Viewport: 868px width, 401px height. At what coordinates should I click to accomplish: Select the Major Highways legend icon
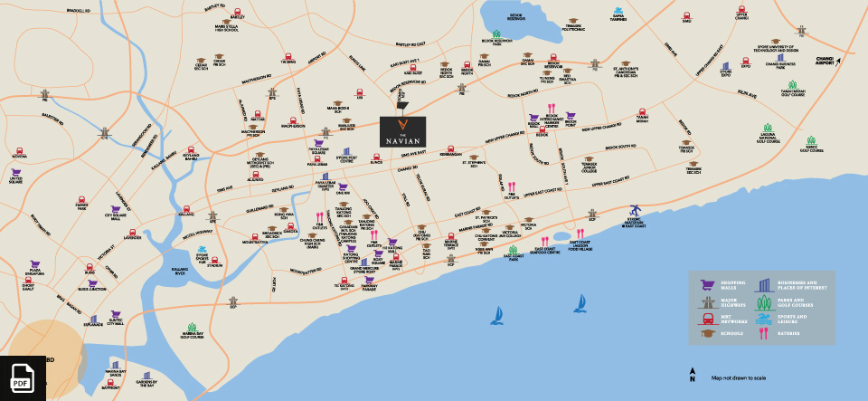coord(707,302)
